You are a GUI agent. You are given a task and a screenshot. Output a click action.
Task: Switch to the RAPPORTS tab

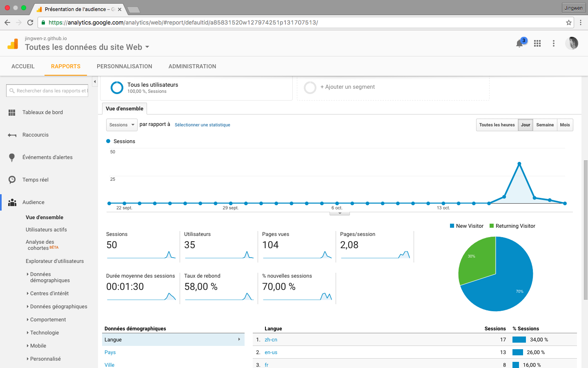(x=66, y=66)
